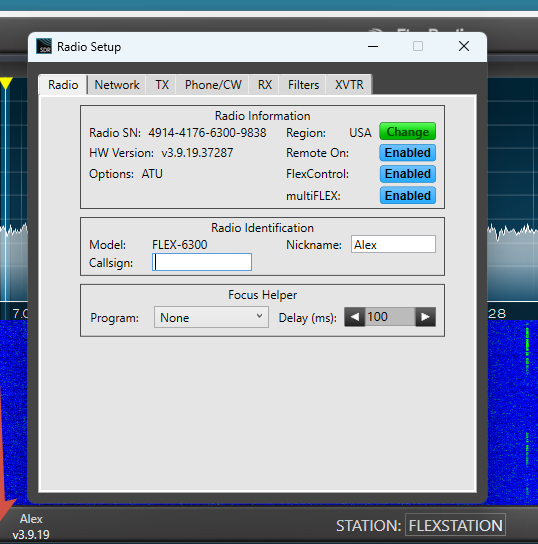The width and height of the screenshot is (538, 544).
Task: Click the green Change region button
Action: coord(408,131)
